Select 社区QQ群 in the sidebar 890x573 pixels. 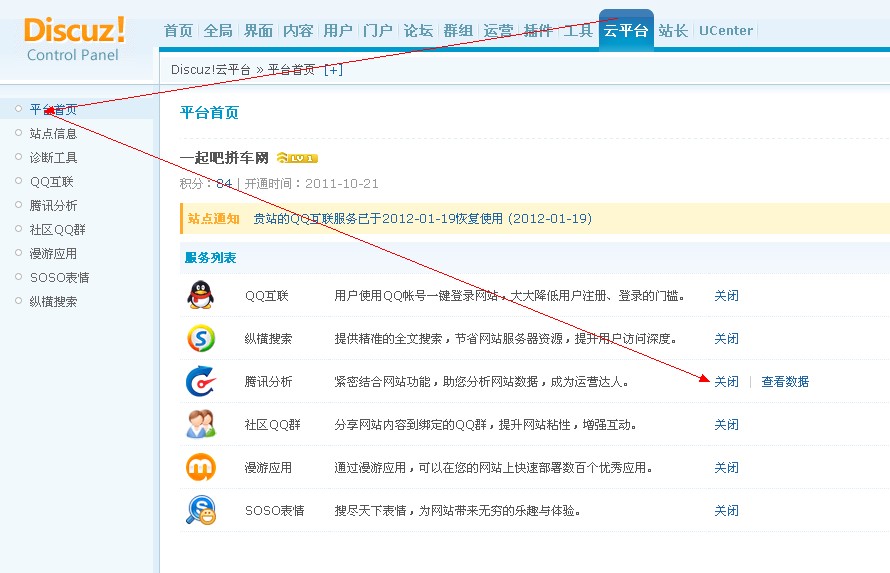(57, 229)
